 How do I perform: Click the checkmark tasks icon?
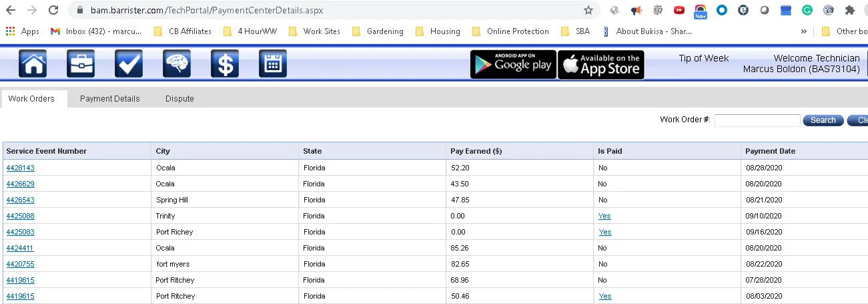[x=129, y=64]
